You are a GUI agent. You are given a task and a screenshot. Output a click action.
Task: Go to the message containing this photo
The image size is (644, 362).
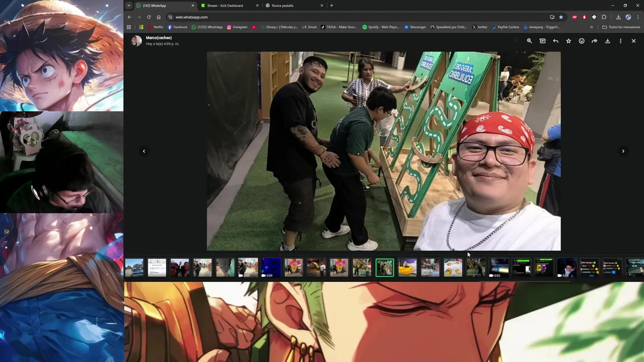542,41
